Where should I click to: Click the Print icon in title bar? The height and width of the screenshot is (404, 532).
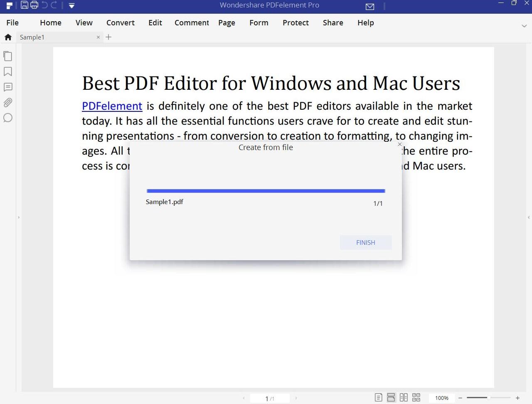[x=34, y=5]
